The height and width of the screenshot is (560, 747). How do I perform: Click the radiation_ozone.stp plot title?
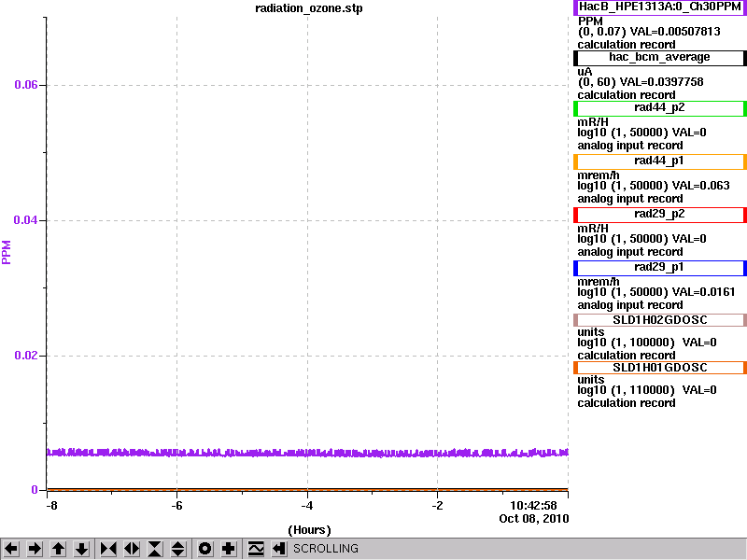point(309,8)
